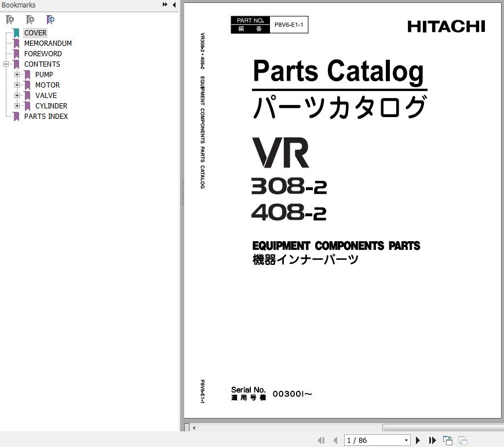The image size is (504, 447).
Task: Collapse the bookmarks panel with left arrow
Action: tap(174, 5)
